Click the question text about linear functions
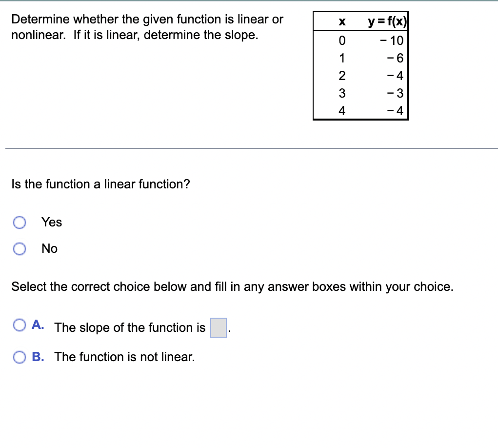 (146, 27)
